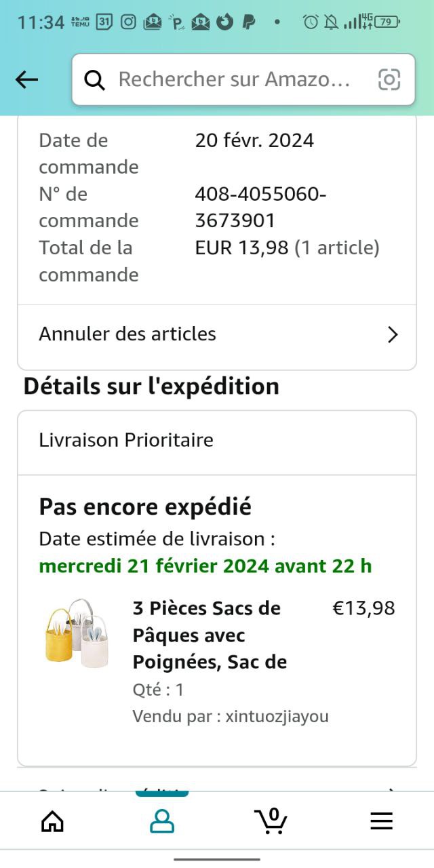The height and width of the screenshot is (868, 434).
Task: Tap the calendar notification icon
Action: coord(104,22)
